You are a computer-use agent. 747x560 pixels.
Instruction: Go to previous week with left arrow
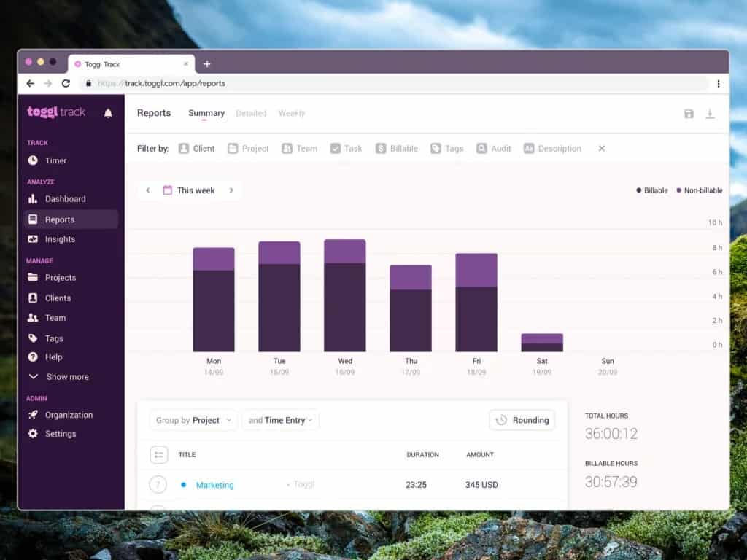point(148,190)
